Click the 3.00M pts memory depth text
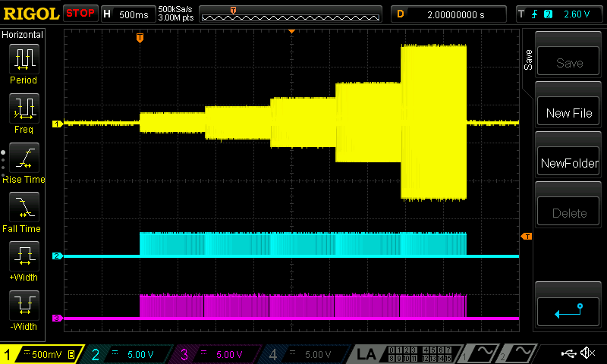The image size is (607, 364). point(175,17)
